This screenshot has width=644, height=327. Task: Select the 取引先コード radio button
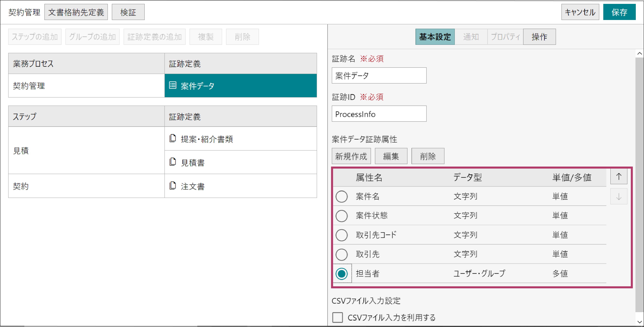pos(341,235)
